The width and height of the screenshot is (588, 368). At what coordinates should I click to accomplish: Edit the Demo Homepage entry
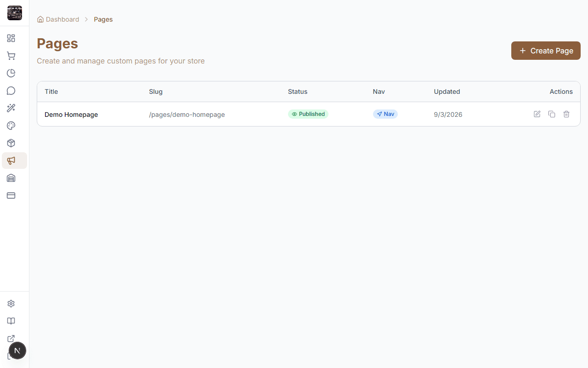(x=537, y=114)
